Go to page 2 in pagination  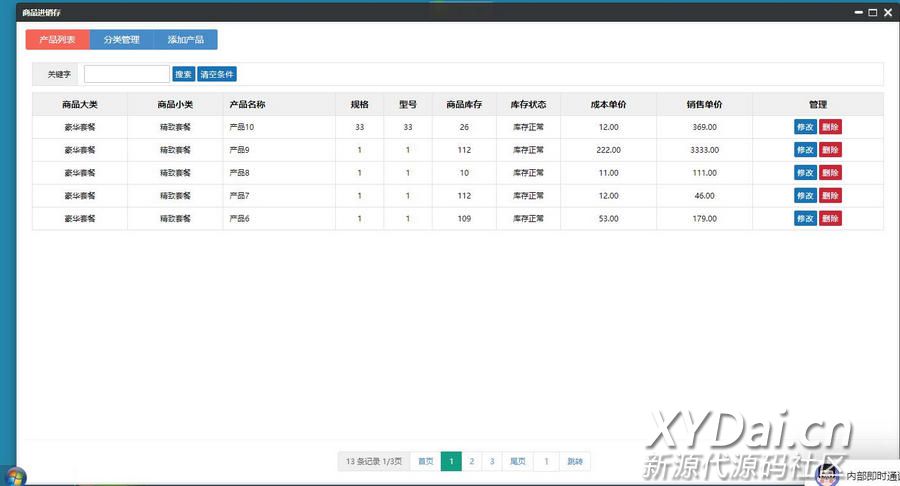[471, 461]
